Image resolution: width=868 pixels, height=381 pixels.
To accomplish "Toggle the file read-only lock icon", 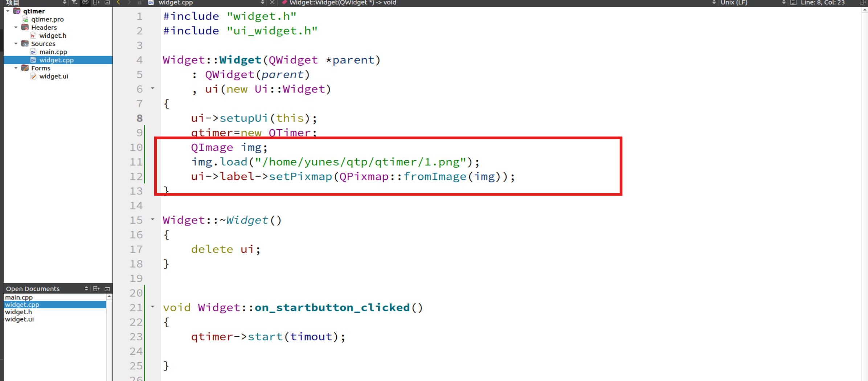I will [140, 2].
